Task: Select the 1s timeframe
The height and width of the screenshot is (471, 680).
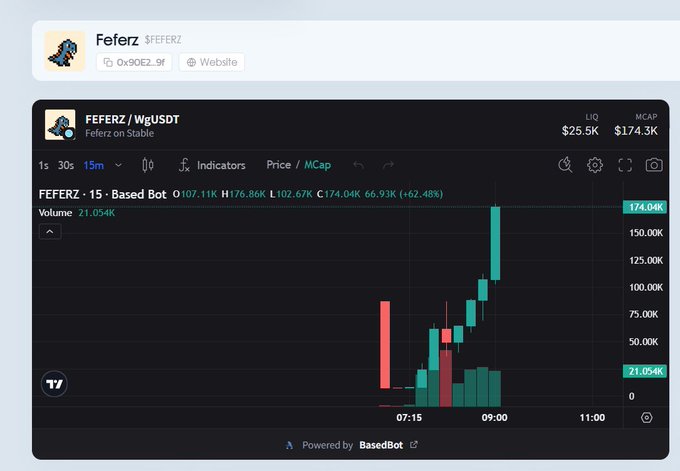Action: click(43, 165)
